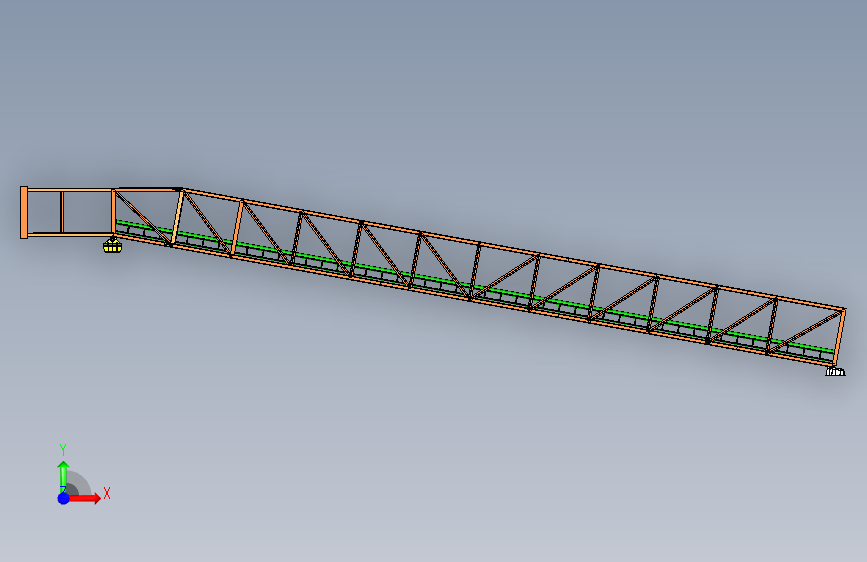Click the green Y axis arrow
867x562 pixels.
point(64,476)
